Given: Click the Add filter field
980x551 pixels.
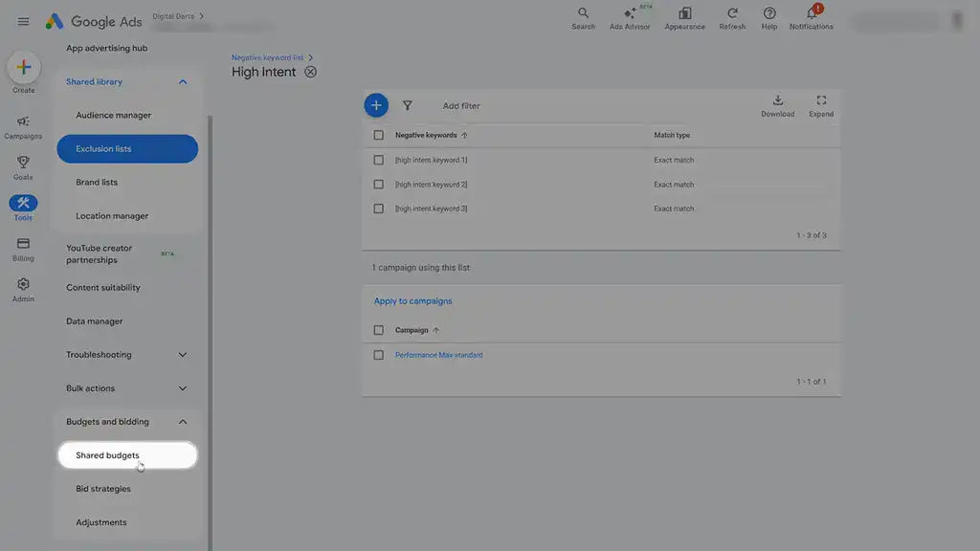Looking at the screenshot, I should pyautogui.click(x=461, y=105).
